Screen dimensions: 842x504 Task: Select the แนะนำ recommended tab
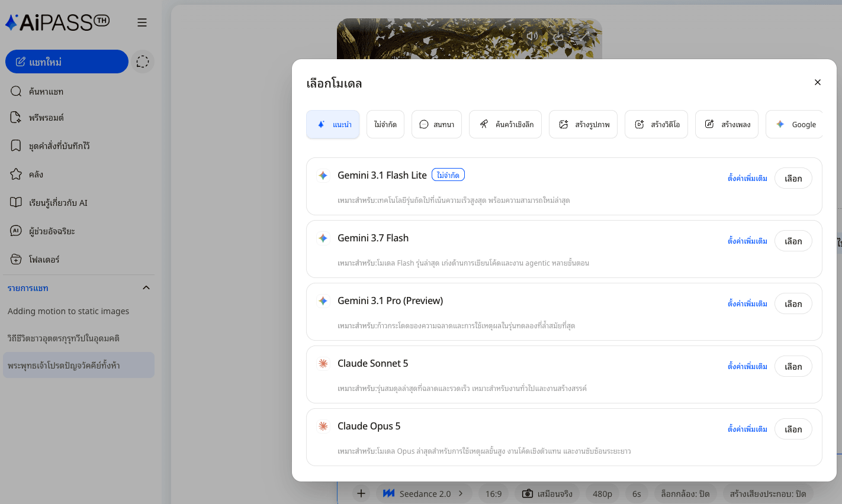click(333, 124)
